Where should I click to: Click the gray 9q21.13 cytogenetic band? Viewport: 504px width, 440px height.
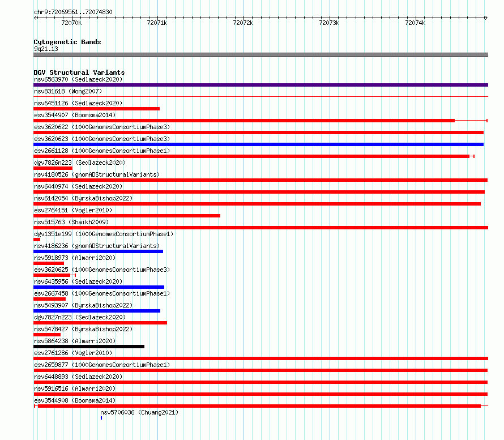[260, 55]
